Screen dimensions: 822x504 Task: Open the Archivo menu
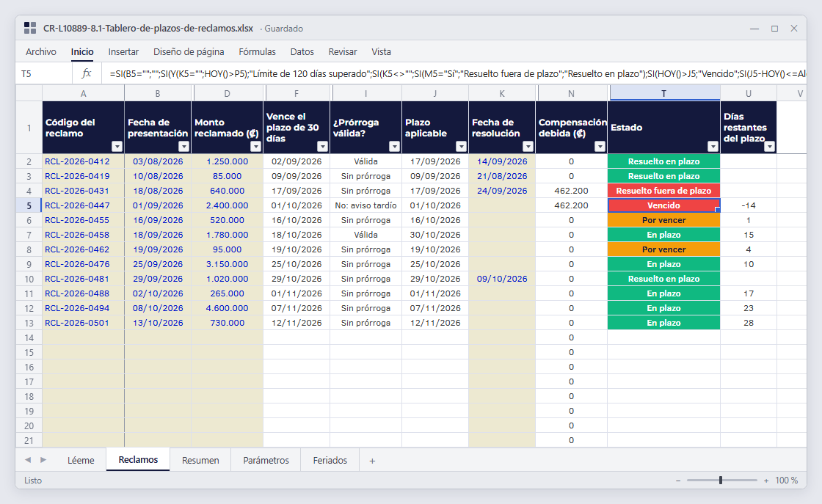pos(41,52)
